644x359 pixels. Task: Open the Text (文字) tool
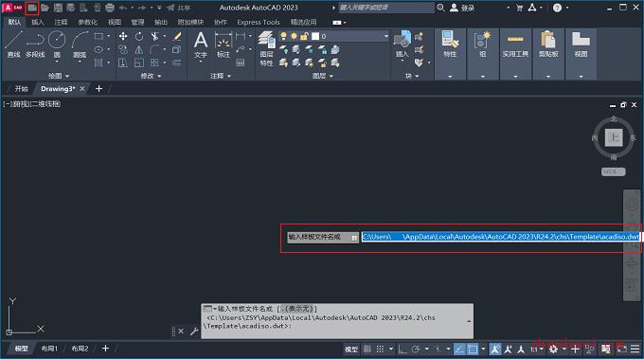coord(201,46)
